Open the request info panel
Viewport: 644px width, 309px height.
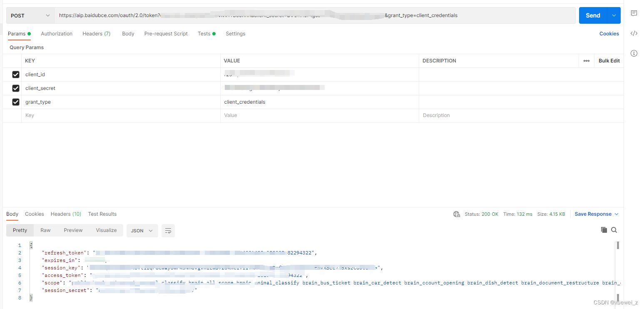click(634, 53)
